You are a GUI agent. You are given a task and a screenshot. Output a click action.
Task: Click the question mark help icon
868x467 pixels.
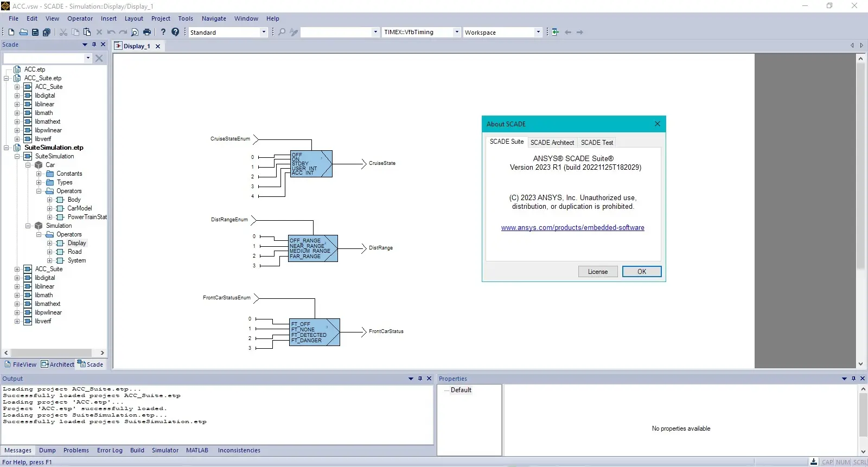163,32
